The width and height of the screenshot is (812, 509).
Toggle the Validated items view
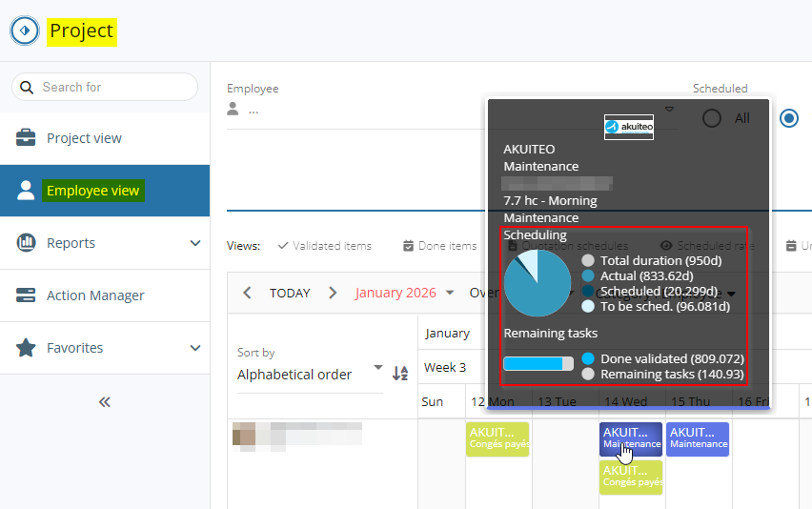324,246
